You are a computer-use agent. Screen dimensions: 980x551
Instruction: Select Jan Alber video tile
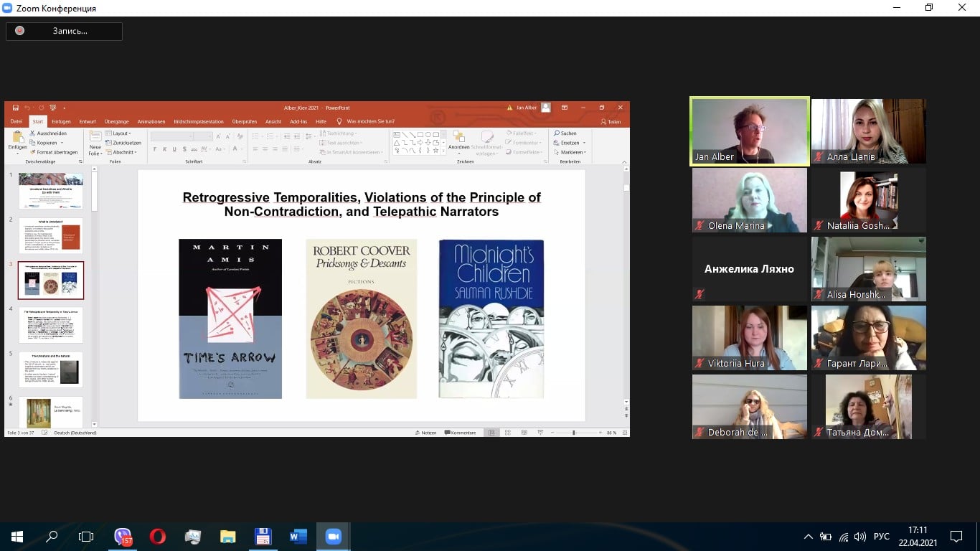pos(750,131)
